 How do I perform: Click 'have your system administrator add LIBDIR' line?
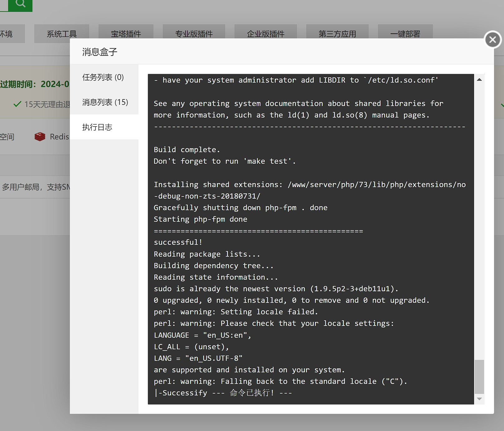pos(296,80)
